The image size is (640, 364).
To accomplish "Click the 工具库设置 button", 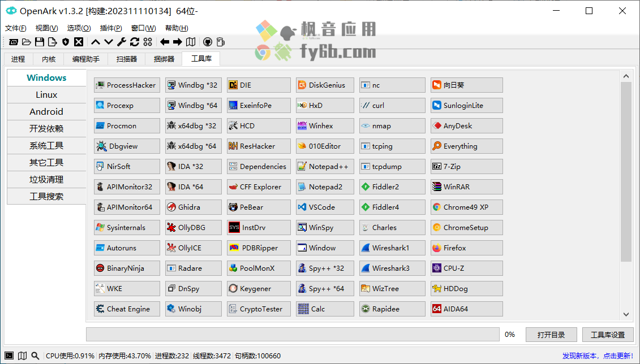I will coord(608,335).
